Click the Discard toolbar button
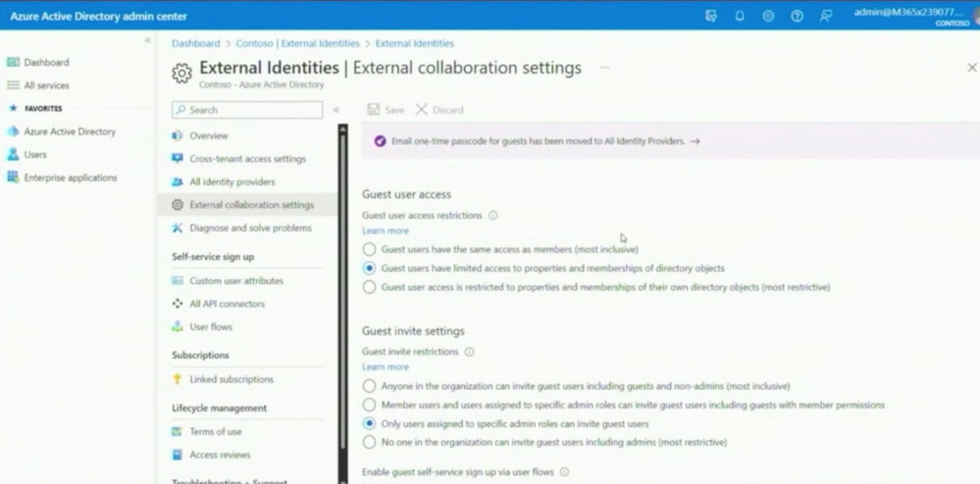The width and height of the screenshot is (980, 484). [x=439, y=109]
